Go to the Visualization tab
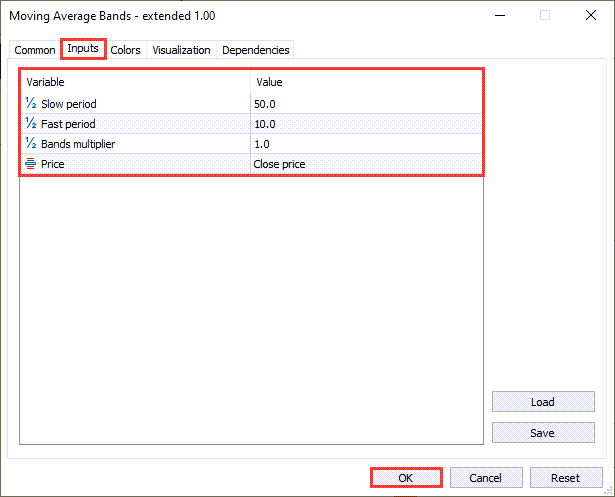Image resolution: width=615 pixels, height=497 pixels. pyautogui.click(x=181, y=50)
